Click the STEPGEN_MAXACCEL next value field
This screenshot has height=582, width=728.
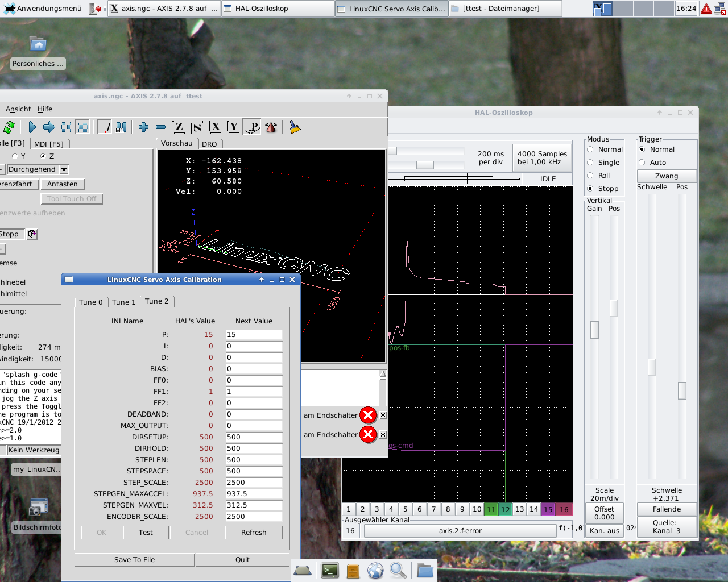pos(254,494)
